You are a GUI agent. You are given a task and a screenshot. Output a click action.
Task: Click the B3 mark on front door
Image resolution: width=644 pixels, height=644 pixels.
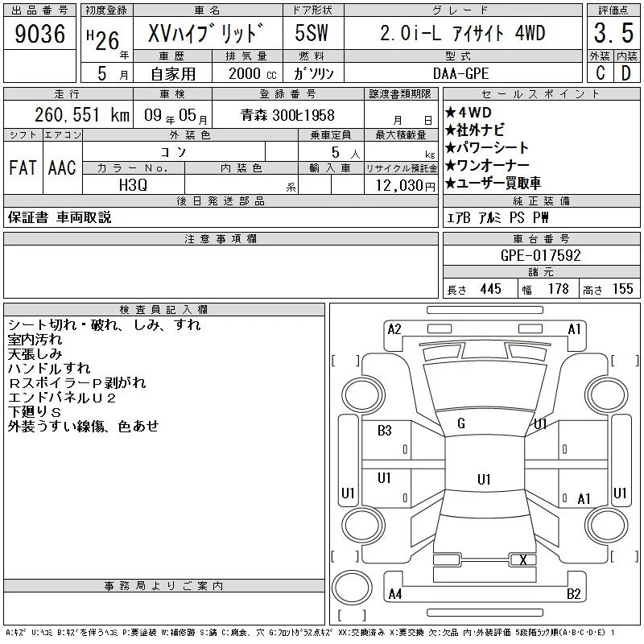pyautogui.click(x=385, y=431)
